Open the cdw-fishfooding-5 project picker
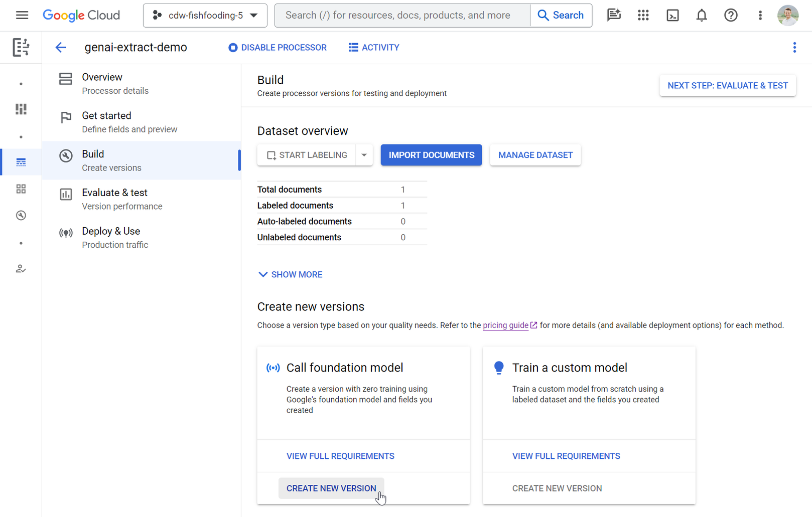 pyautogui.click(x=205, y=16)
